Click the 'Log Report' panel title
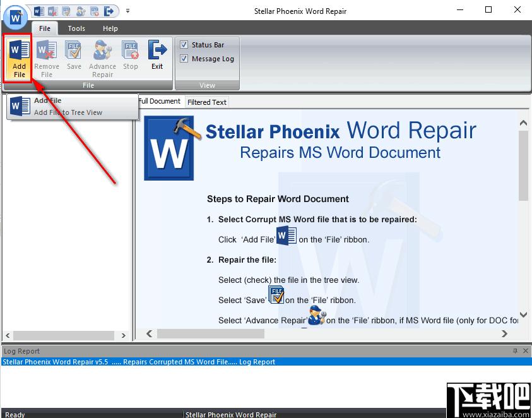 (x=21, y=351)
